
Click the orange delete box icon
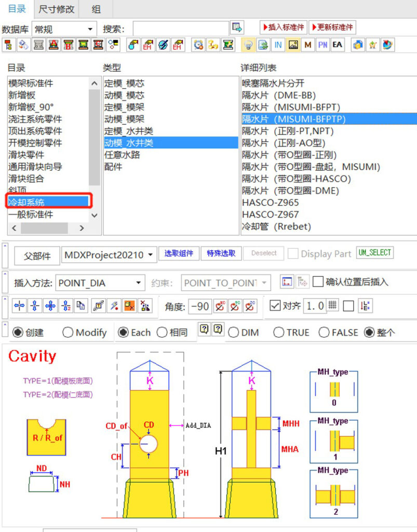point(129,305)
